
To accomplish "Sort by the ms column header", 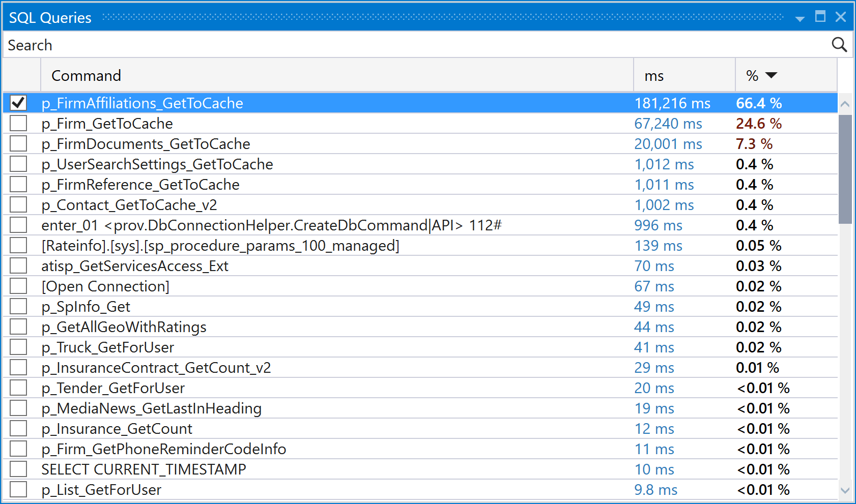I will [x=654, y=76].
